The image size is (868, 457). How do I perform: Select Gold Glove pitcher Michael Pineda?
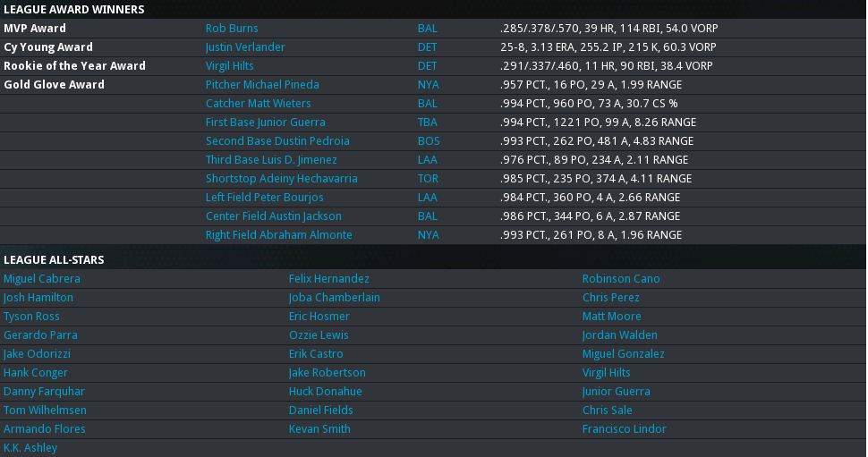point(262,85)
